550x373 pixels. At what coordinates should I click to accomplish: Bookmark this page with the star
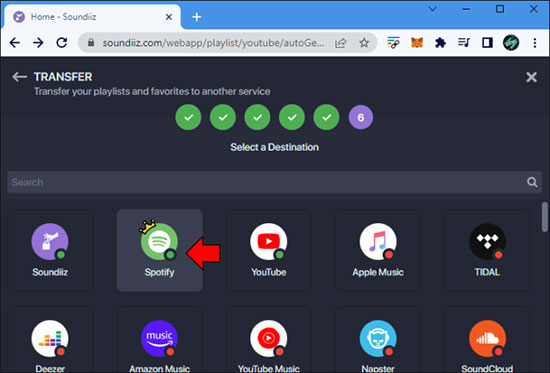click(x=364, y=43)
